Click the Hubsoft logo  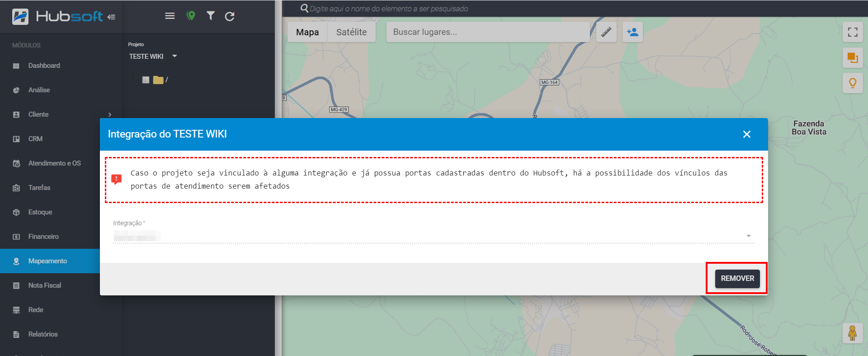(x=58, y=17)
